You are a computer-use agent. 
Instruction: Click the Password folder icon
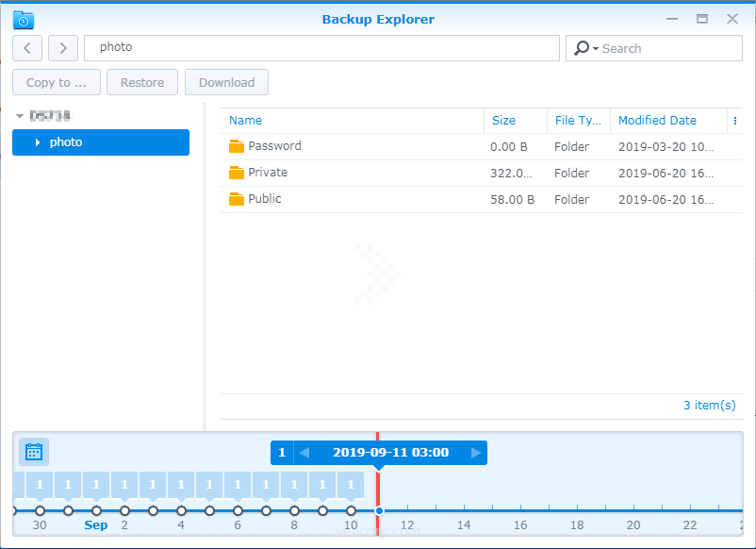tap(236, 146)
